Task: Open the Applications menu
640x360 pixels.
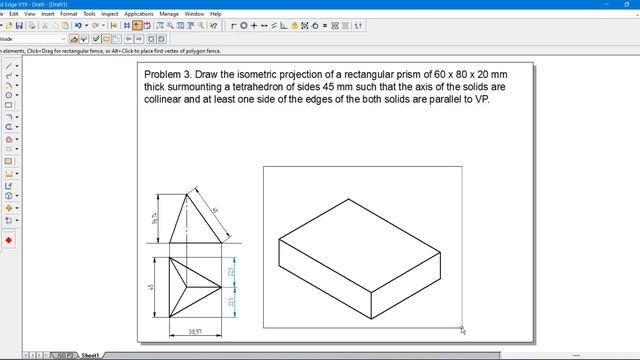Action: point(139,14)
